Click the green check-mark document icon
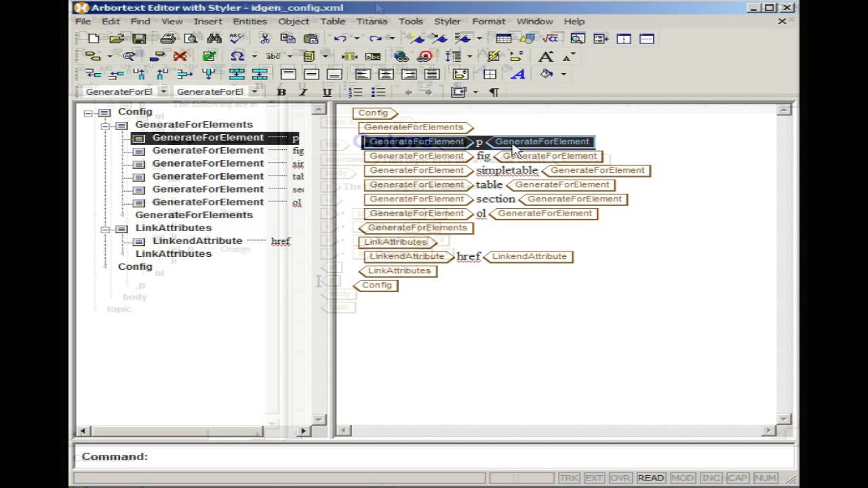Screen dimensions: 868x488 (209, 56)
